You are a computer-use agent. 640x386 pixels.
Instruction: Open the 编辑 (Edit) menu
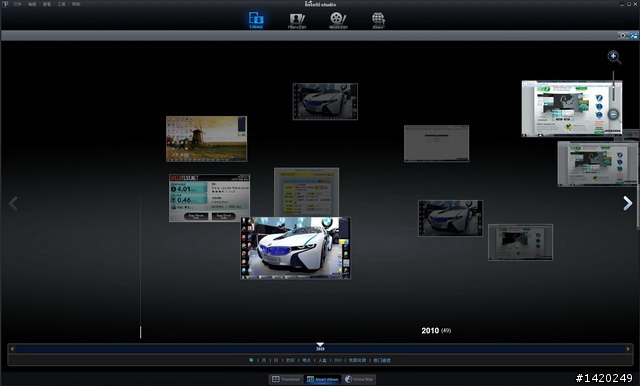click(x=32, y=4)
